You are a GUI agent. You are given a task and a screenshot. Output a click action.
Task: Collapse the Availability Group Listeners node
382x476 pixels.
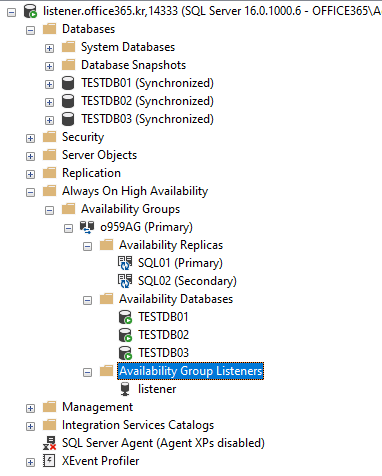click(x=87, y=373)
